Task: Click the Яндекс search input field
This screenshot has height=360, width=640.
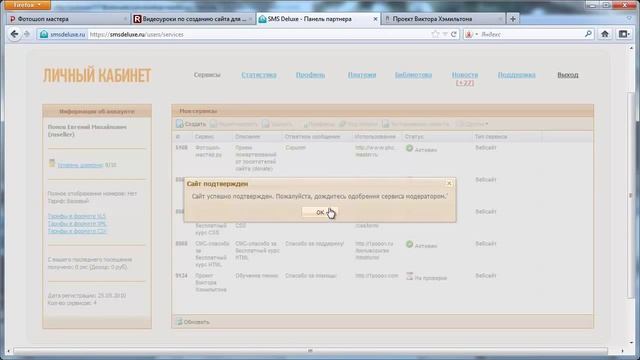Action: pos(531,35)
